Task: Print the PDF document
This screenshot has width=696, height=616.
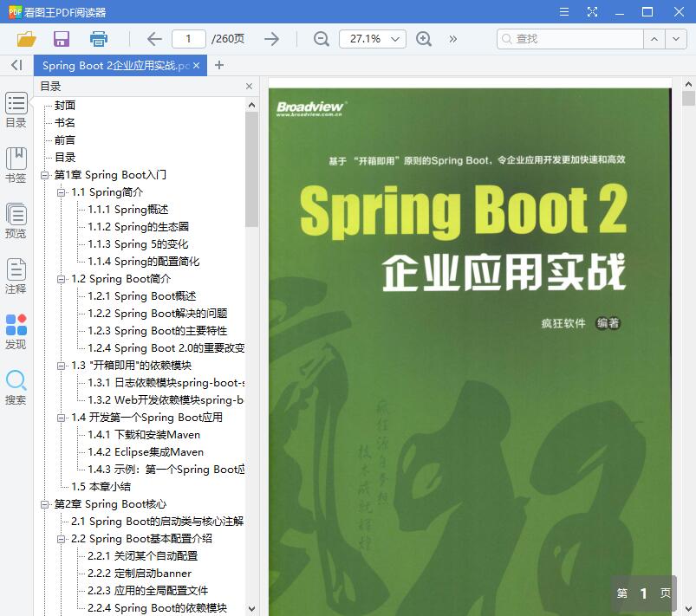Action: pos(99,39)
